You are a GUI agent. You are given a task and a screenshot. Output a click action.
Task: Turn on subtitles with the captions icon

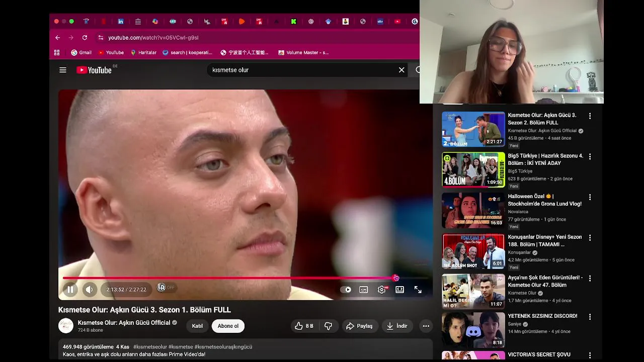364,290
